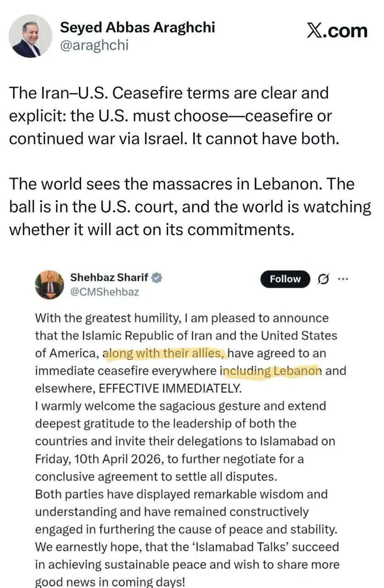Click the "Iran–U.S. Ceasefire terms" opening sentence
384x588 pixels.
click(169, 93)
